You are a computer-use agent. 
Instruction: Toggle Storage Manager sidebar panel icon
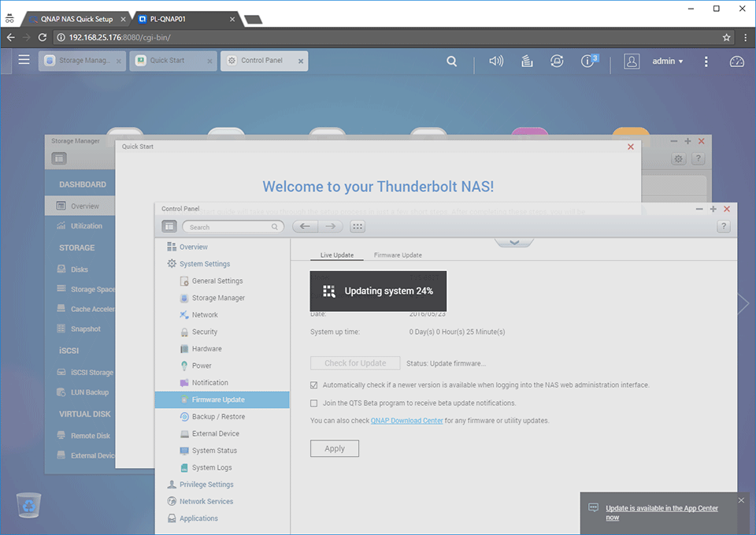click(59, 158)
